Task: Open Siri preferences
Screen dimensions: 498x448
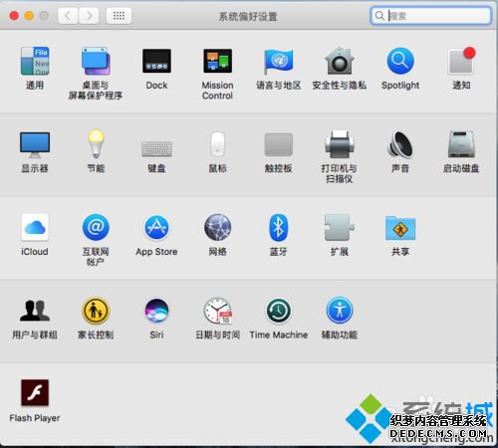Action: coord(156,311)
